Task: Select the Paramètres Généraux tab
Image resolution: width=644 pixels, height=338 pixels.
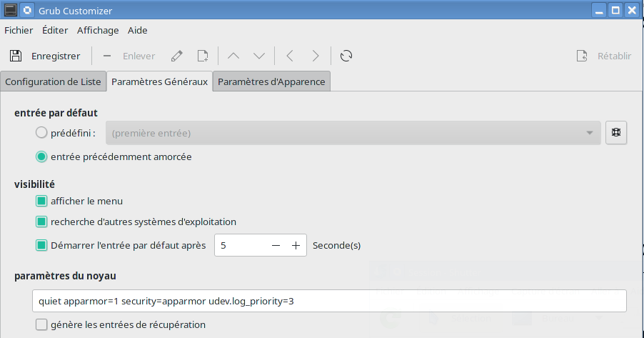Action: point(160,81)
